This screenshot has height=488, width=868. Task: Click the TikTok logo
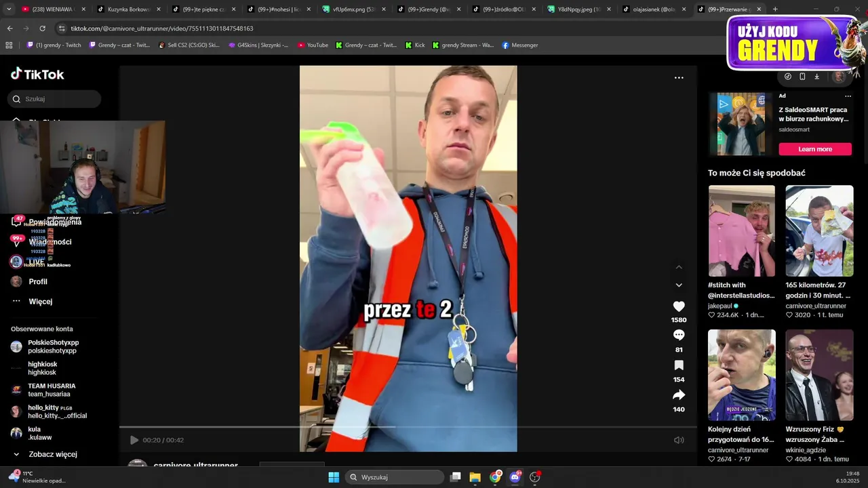37,74
